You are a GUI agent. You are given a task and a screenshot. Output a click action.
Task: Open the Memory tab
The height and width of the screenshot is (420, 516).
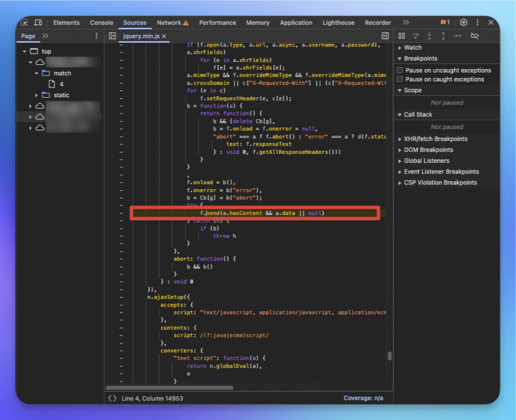[x=257, y=23]
